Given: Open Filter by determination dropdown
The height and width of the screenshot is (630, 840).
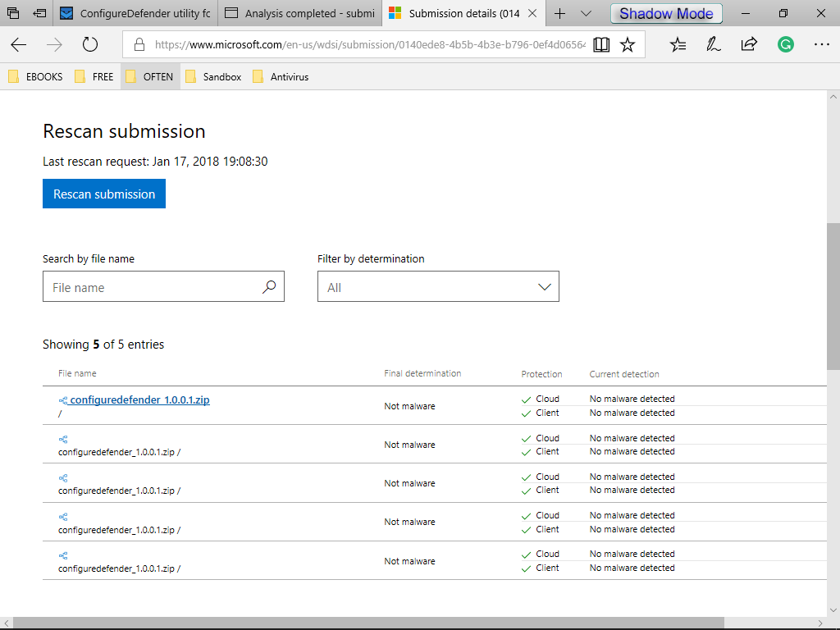Looking at the screenshot, I should (438, 286).
